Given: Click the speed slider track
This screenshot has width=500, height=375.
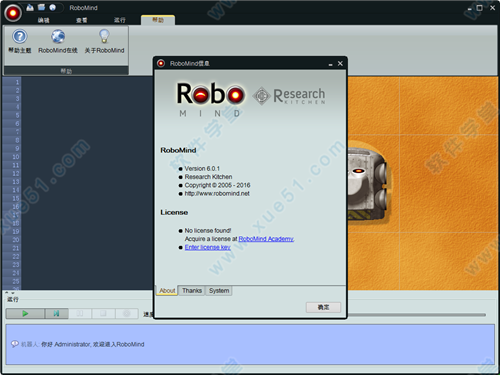Looking at the screenshot, I should coord(417,314).
